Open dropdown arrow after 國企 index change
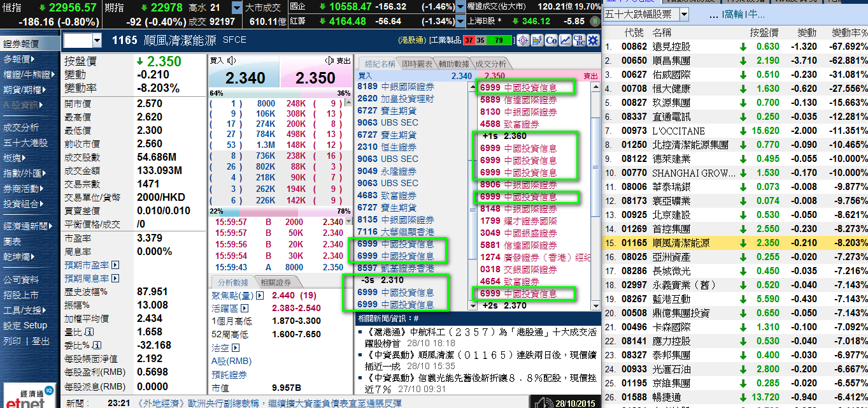This screenshot has height=408, width=868. pyautogui.click(x=461, y=7)
